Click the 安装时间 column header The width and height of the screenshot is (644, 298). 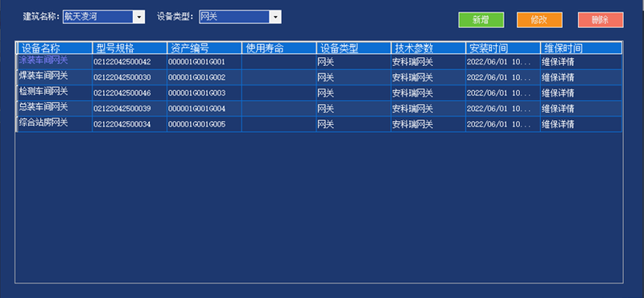(x=503, y=48)
